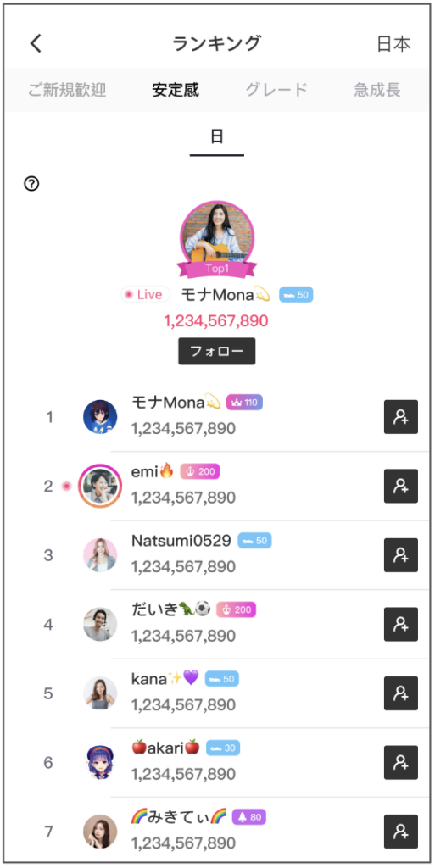This screenshot has height=868, width=435.
Task: Open the 急成長 ranking tab
Action: [376, 90]
